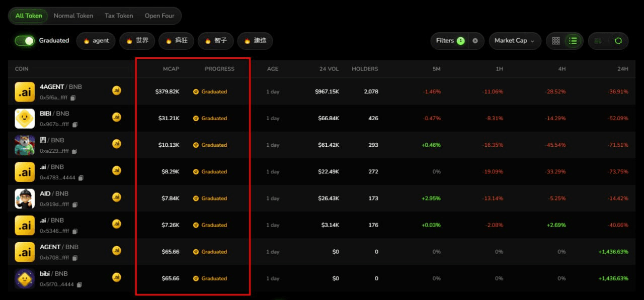Copy the address 0x4783...4444
This screenshot has height=300, width=644.
tap(80, 178)
